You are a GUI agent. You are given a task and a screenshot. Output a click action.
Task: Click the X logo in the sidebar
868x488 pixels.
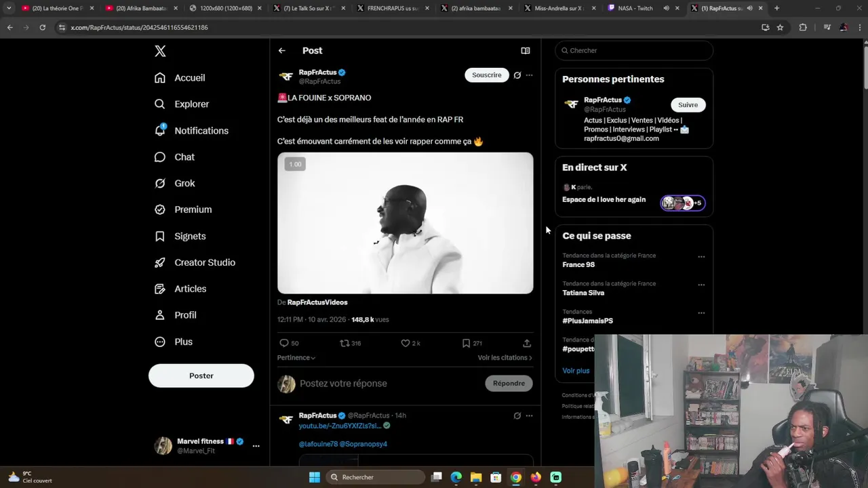[160, 51]
